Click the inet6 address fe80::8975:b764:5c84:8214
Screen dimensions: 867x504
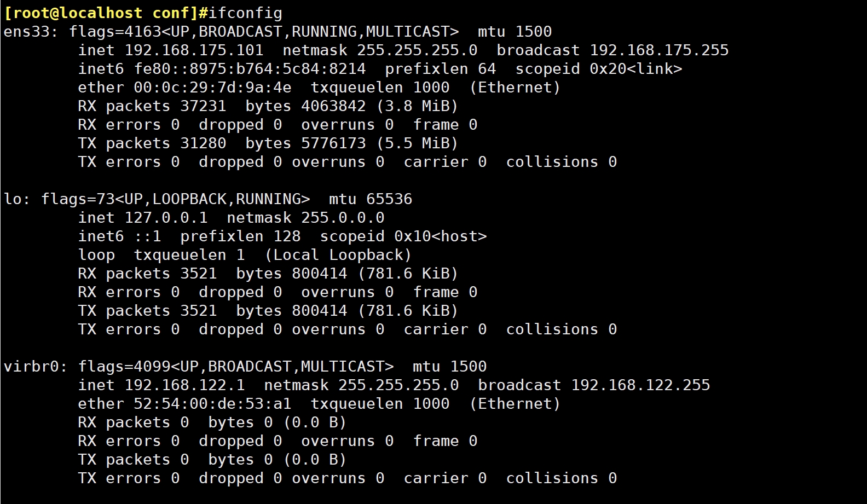click(x=250, y=69)
